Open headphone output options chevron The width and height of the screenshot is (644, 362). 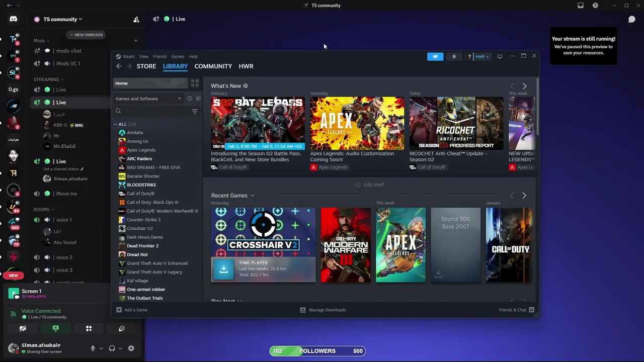point(120,348)
